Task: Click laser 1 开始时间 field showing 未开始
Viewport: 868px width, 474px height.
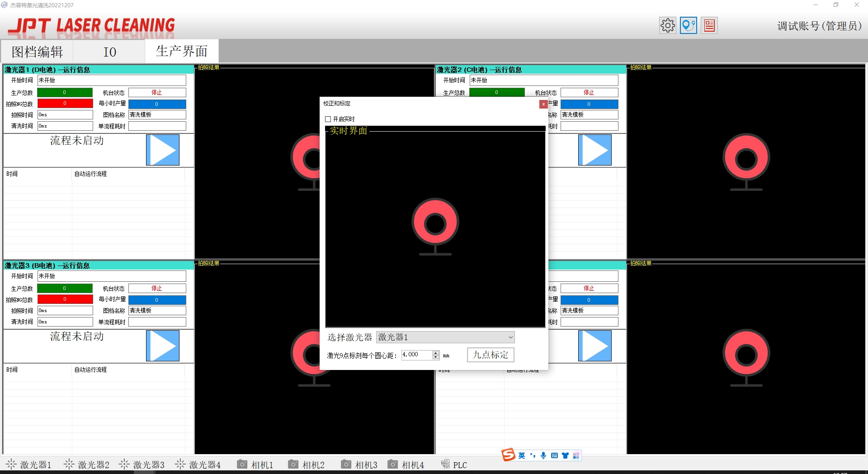Action: pos(112,80)
